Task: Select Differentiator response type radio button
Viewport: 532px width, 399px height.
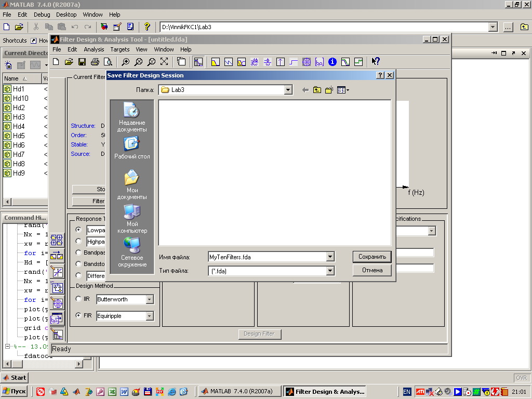Action: tap(79, 275)
